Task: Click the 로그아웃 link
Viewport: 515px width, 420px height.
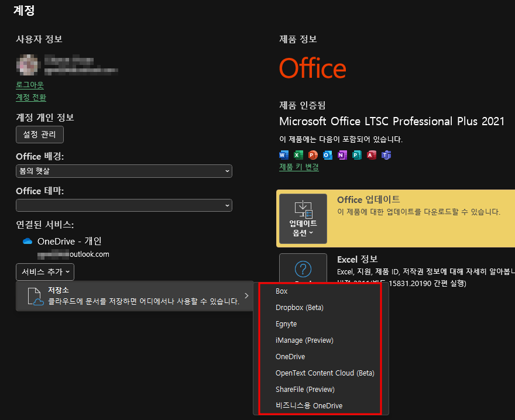Action: [x=30, y=85]
